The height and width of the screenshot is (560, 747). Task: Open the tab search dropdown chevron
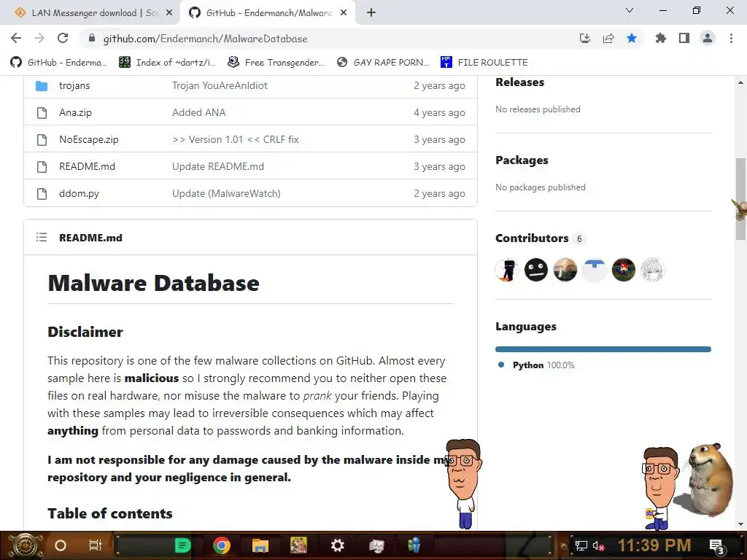coord(630,10)
